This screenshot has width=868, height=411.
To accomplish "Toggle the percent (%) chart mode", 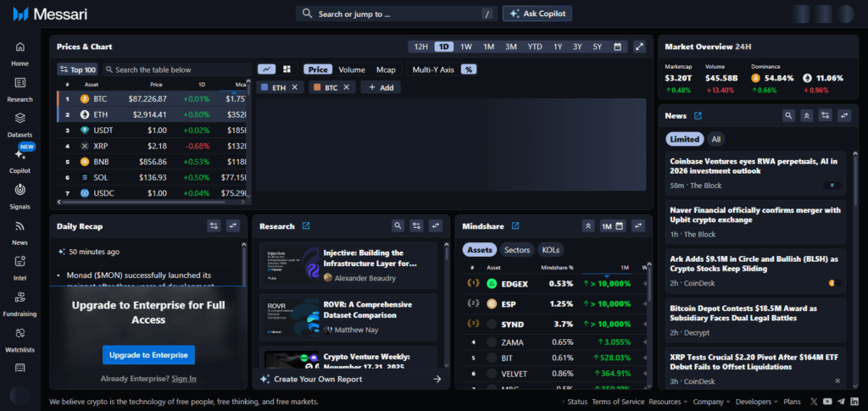I will (x=468, y=69).
